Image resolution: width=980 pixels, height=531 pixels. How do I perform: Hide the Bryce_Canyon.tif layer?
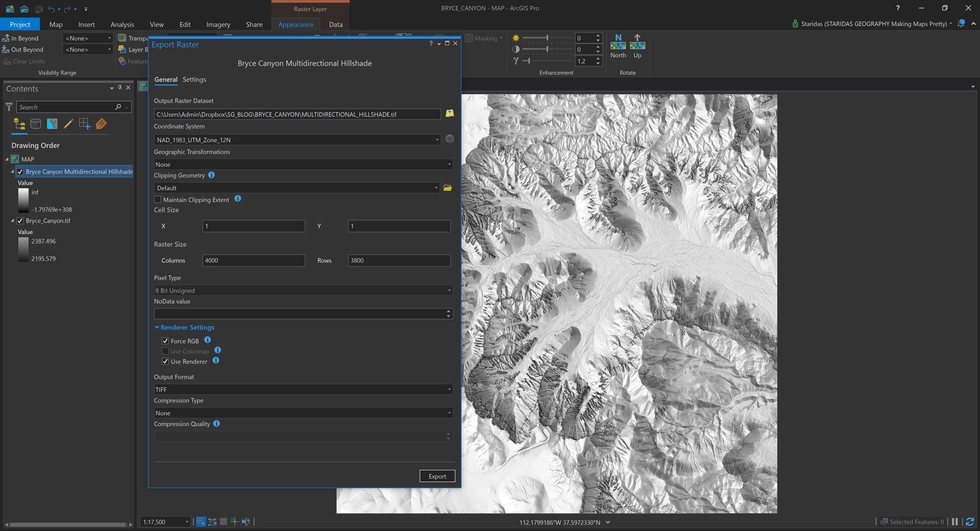point(20,221)
